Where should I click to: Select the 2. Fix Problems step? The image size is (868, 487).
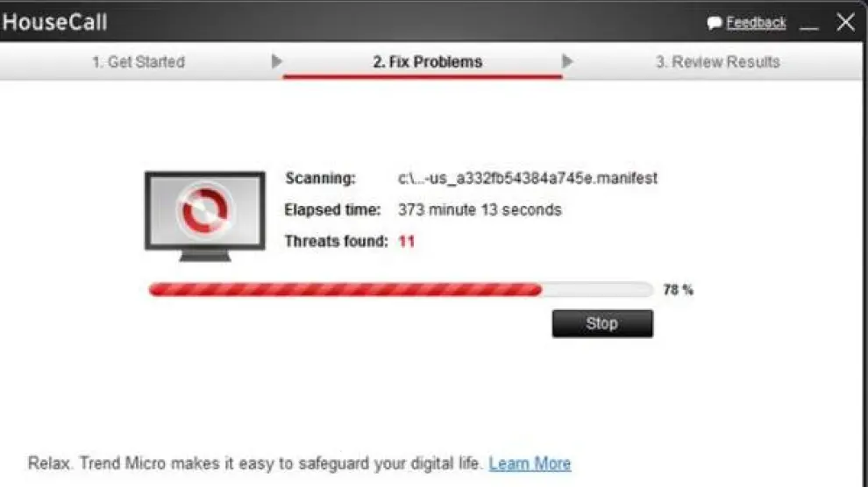pyautogui.click(x=427, y=62)
